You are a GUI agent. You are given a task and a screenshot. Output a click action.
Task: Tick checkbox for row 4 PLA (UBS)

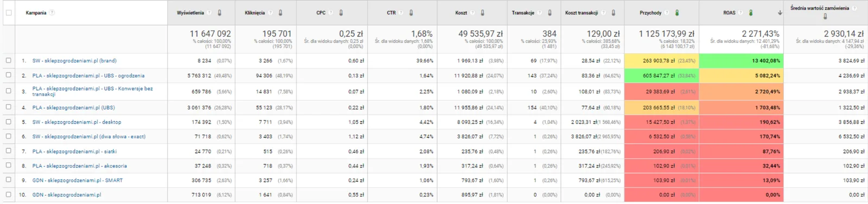[x=8, y=107]
